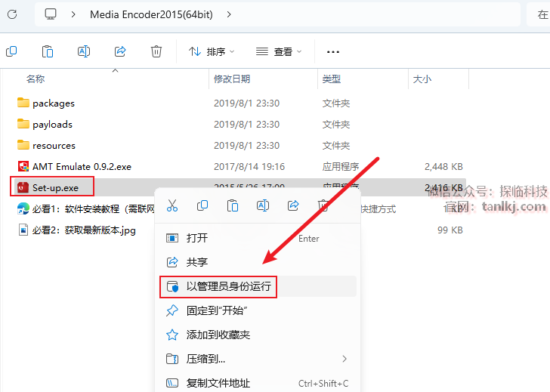Click the Share icon in context menu top row

click(x=293, y=205)
